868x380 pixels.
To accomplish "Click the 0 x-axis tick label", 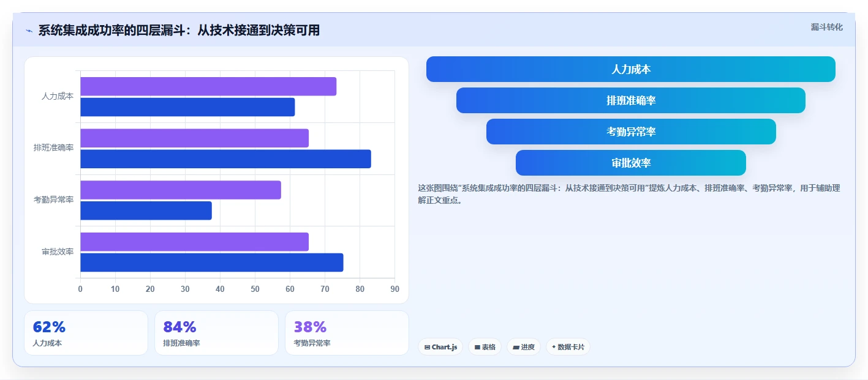I will (80, 289).
